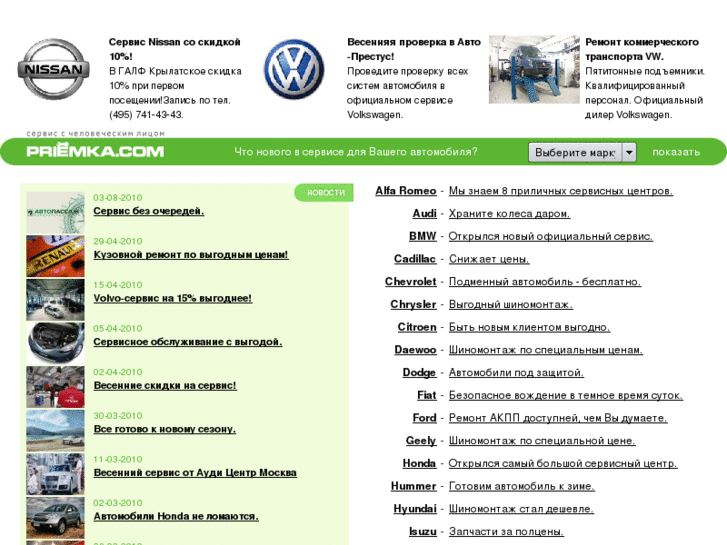Viewport: 727px width, 545px height.
Task: Open 'Готовим автомобиль к зиме.' link
Action: point(522,486)
